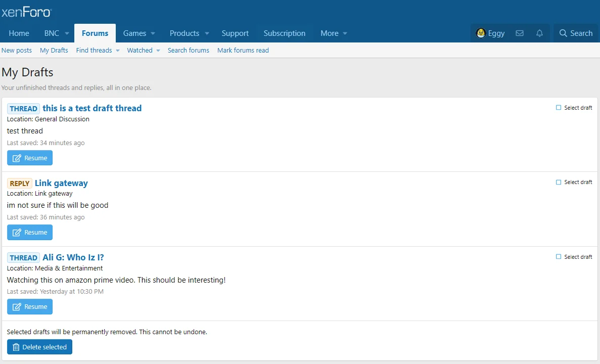Open the inbox envelope icon
This screenshot has width=600, height=364.
[519, 33]
